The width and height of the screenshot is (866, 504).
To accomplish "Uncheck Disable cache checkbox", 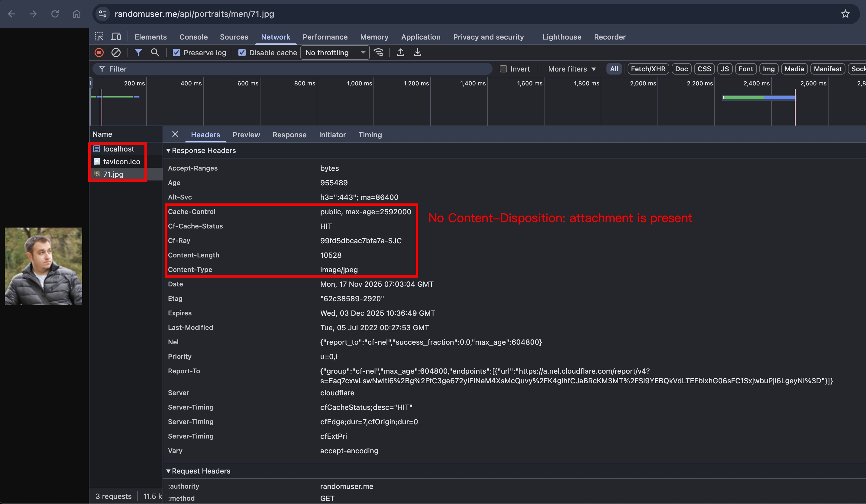I will 242,53.
